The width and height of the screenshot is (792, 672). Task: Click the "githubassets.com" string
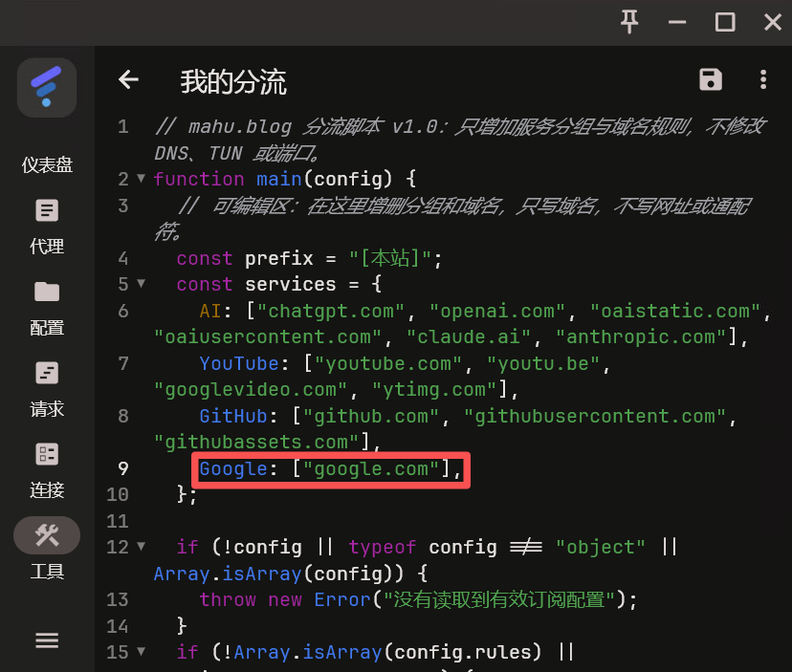pyautogui.click(x=256, y=442)
